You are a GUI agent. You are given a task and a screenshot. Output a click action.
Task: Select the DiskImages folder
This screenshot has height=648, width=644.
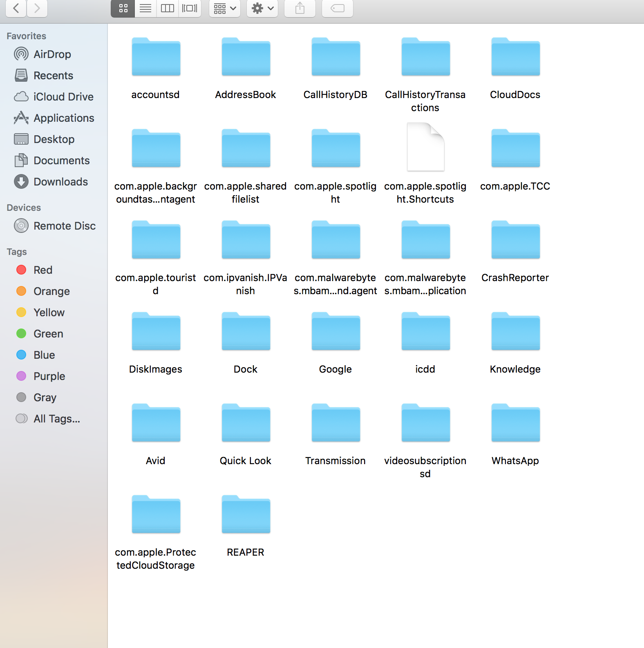(156, 332)
